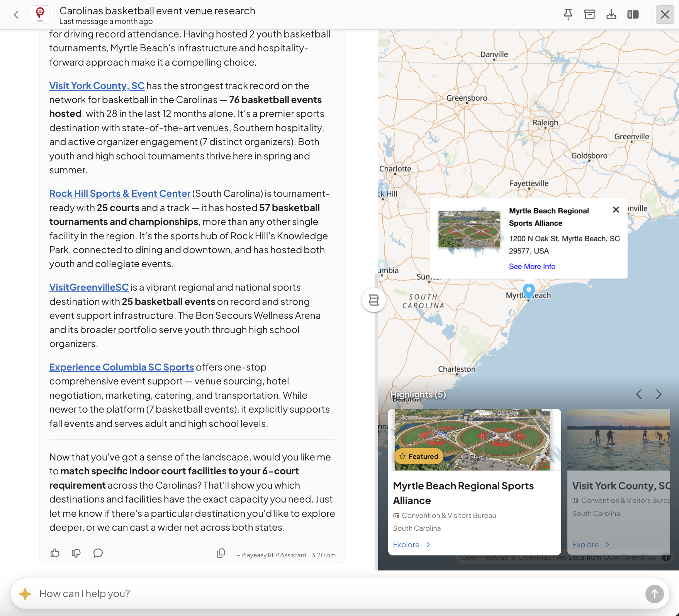
Task: Click the Charleston label on the map
Action: (457, 369)
